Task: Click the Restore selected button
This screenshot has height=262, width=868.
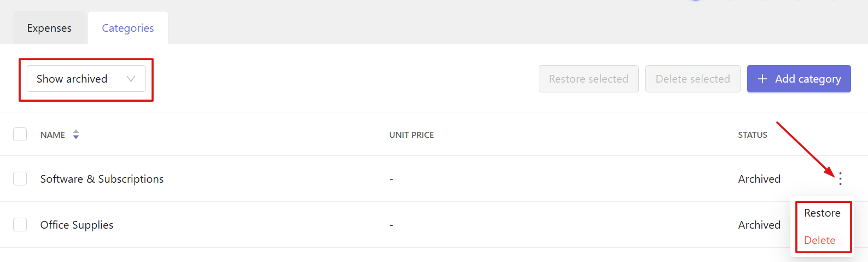Action: [x=589, y=79]
